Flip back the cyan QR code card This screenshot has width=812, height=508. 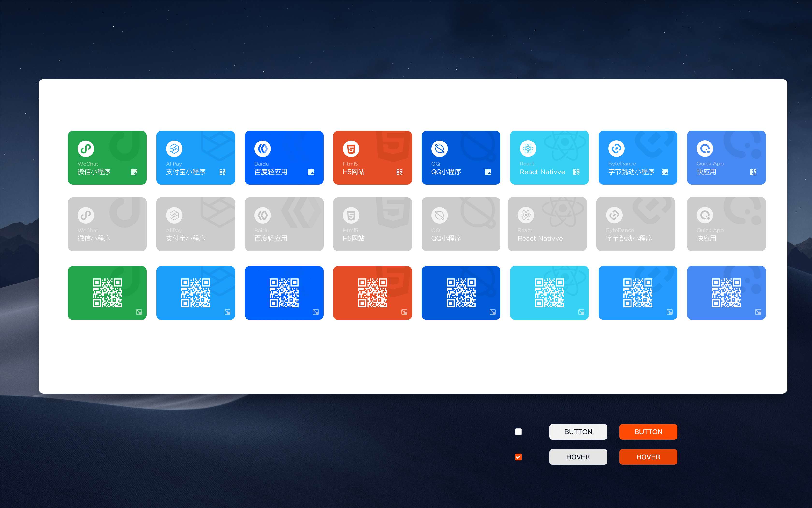(581, 312)
